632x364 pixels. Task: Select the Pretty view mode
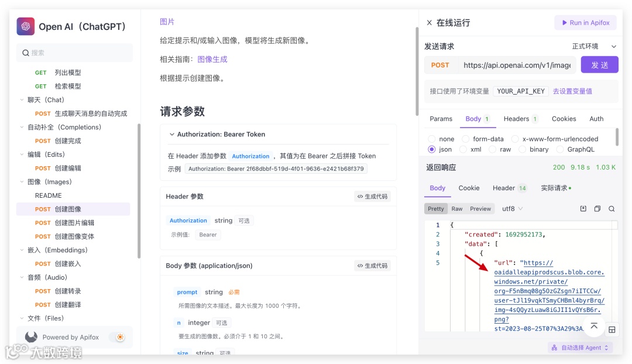(436, 209)
